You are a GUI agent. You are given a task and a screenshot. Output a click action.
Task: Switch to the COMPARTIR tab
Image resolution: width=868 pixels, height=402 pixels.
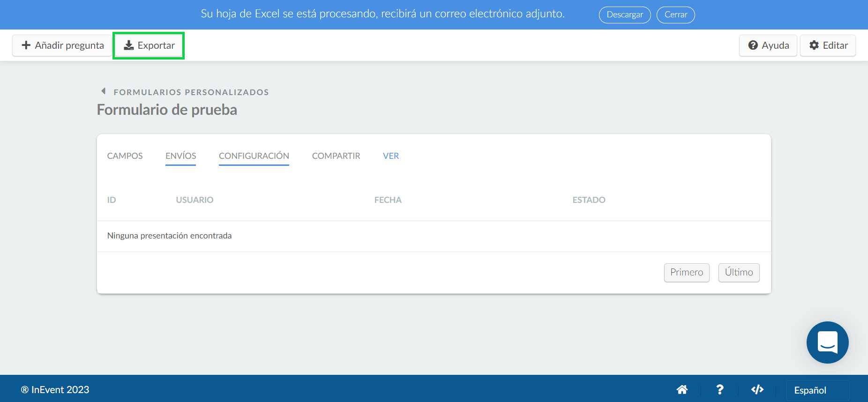[x=336, y=156]
